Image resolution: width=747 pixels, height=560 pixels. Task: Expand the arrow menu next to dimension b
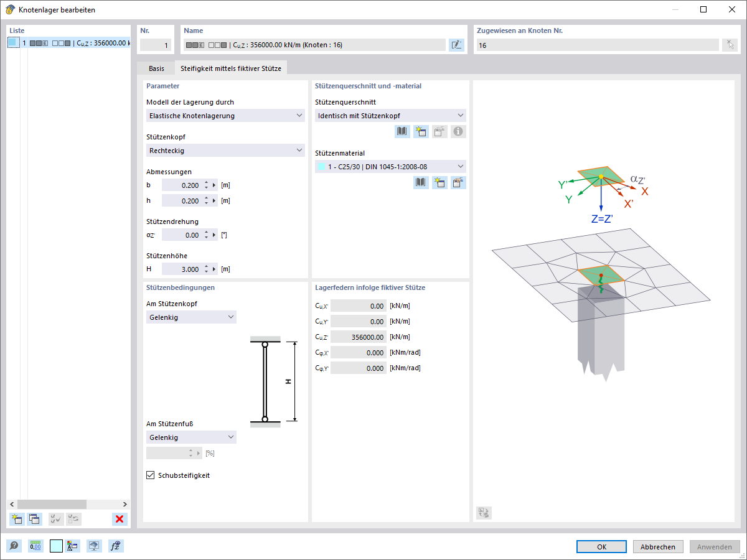pyautogui.click(x=215, y=185)
